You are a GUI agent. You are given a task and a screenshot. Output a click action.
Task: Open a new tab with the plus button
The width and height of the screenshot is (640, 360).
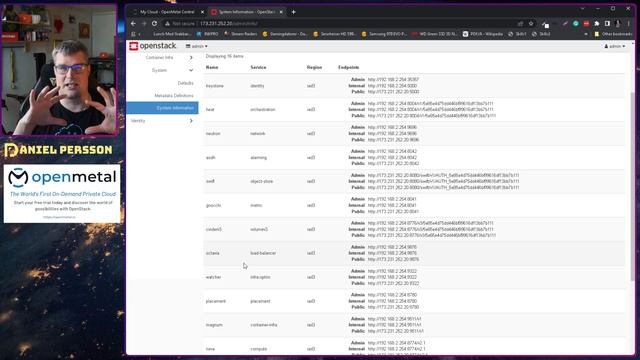pyautogui.click(x=293, y=12)
